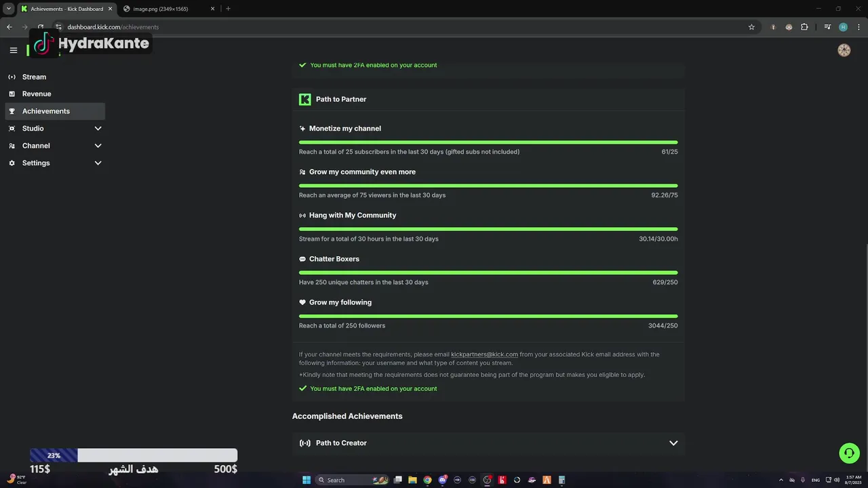Click the Chatter Boxers progress bar
Image resolution: width=868 pixels, height=488 pixels.
(488, 272)
